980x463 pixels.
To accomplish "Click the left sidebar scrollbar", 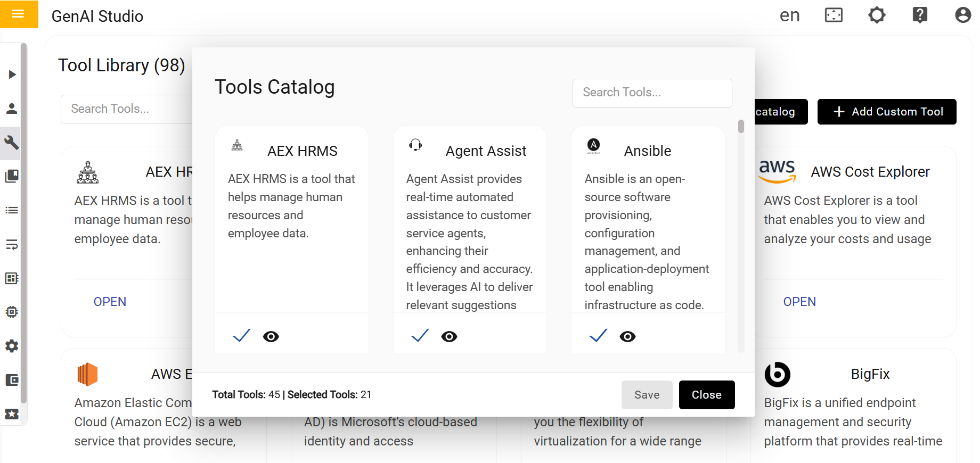I will click(x=23, y=224).
